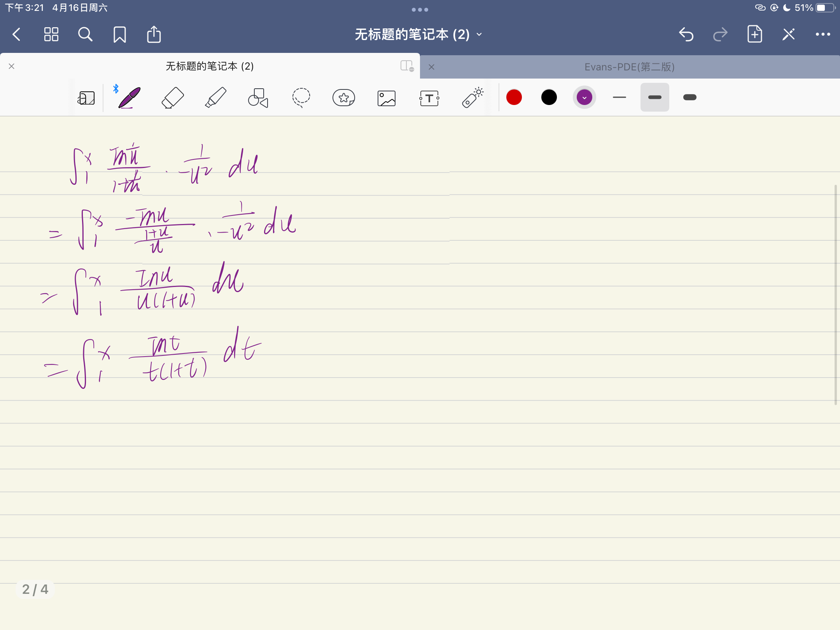The image size is (840, 630).
Task: Open the three-dot more options menu
Action: (822, 35)
